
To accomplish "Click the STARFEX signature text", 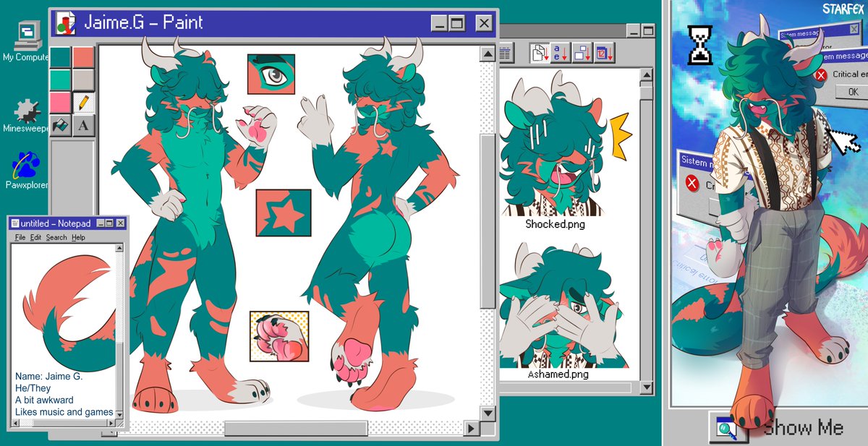I will (x=843, y=9).
